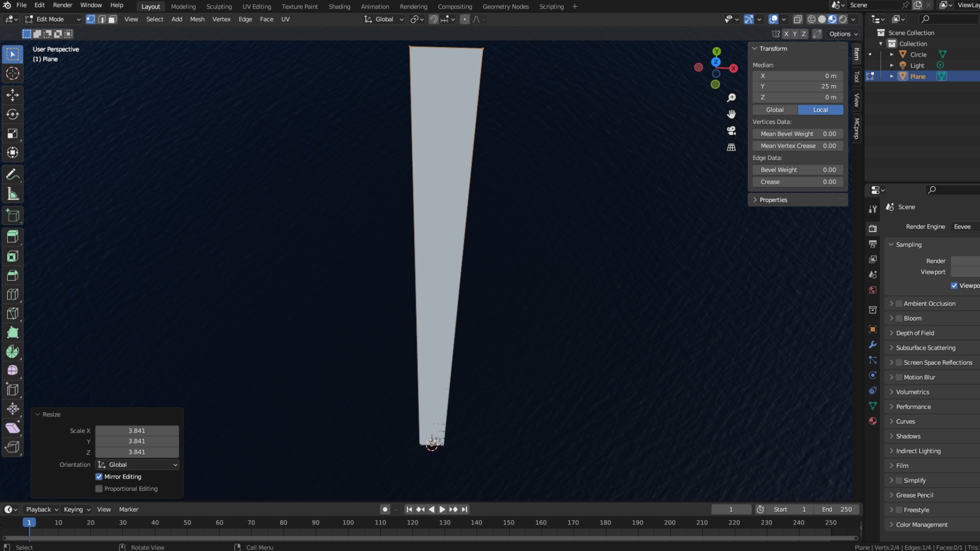Open the Orientation Global dropdown
Viewport: 980px width, 551px height.
pos(137,465)
